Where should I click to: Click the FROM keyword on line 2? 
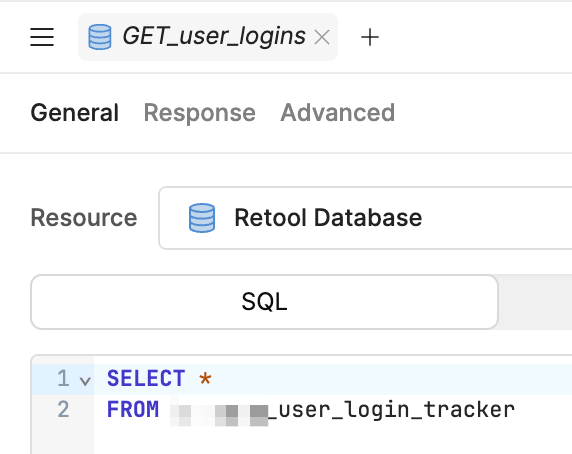tap(133, 410)
